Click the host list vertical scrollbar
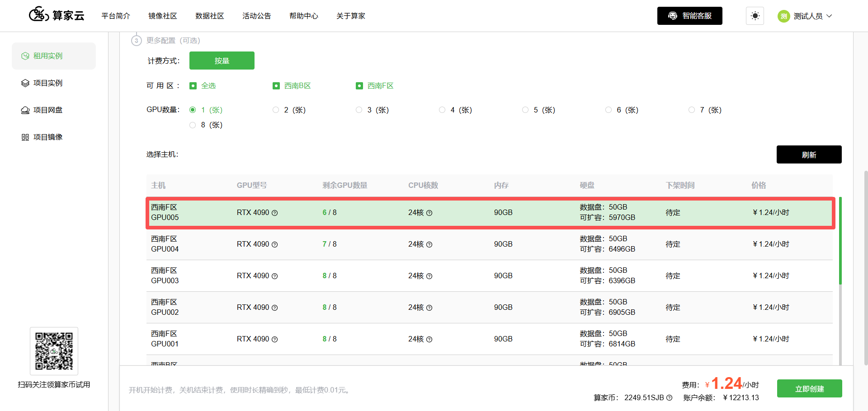The height and width of the screenshot is (411, 868). 840,241
